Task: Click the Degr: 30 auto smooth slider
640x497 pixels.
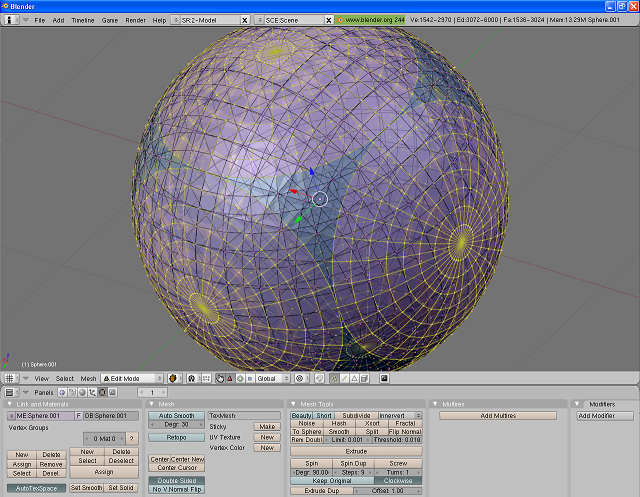Action: tap(176, 424)
